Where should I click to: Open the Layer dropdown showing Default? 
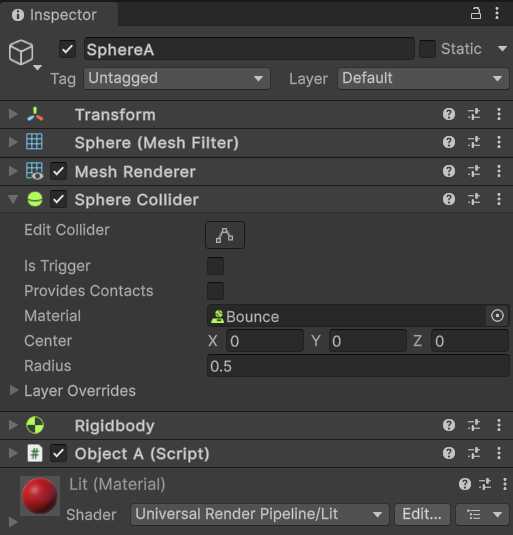[x=423, y=78]
